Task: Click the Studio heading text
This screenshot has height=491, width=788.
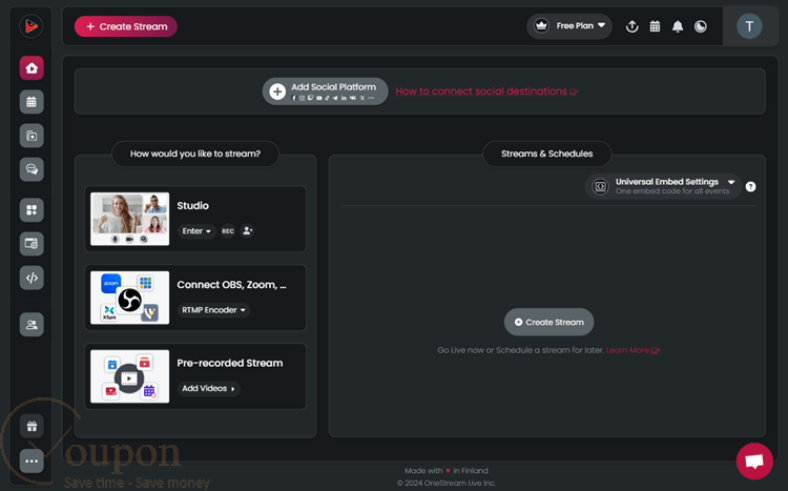Action: pyautogui.click(x=192, y=206)
